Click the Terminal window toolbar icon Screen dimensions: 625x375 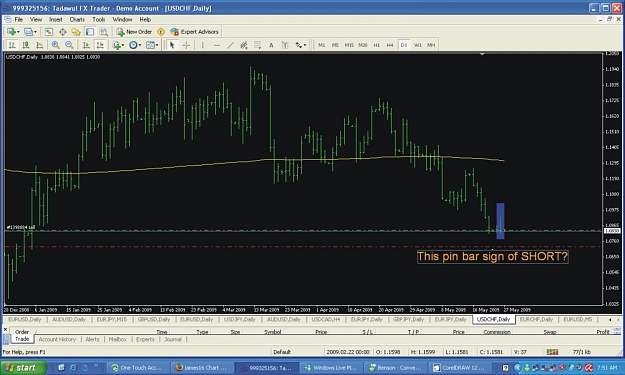[x=90, y=32]
